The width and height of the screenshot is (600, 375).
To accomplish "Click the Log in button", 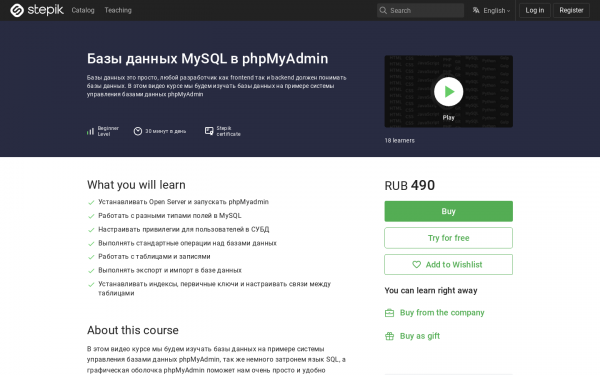I will click(535, 10).
